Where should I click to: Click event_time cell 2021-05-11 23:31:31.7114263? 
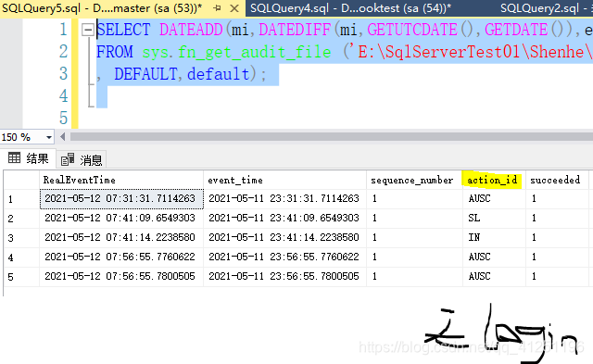[x=284, y=199]
